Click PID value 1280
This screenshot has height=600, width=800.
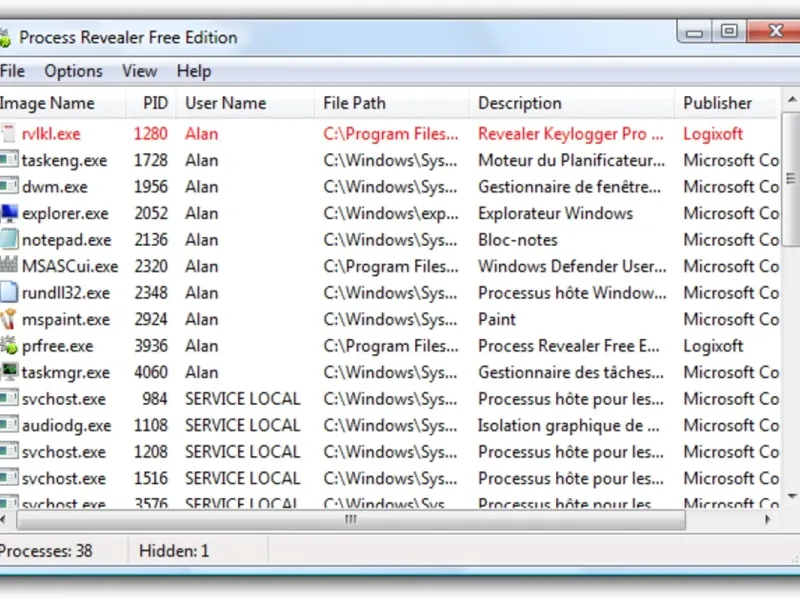point(151,134)
